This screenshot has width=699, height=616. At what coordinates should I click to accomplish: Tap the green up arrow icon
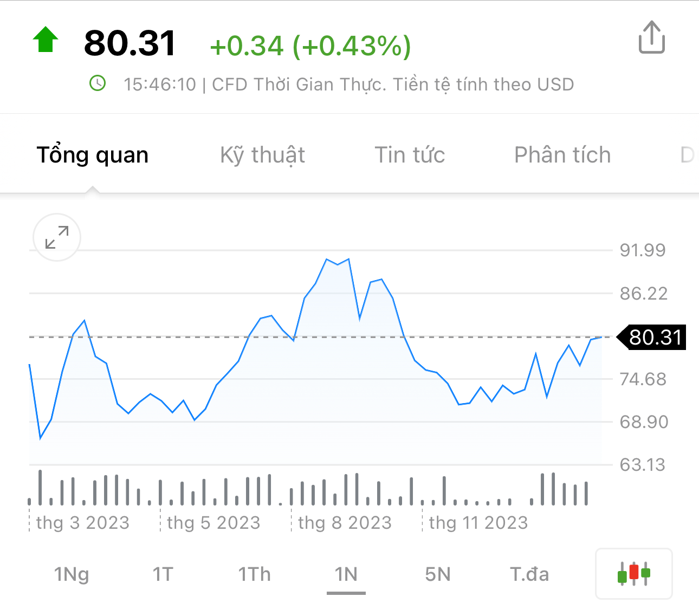tap(46, 40)
